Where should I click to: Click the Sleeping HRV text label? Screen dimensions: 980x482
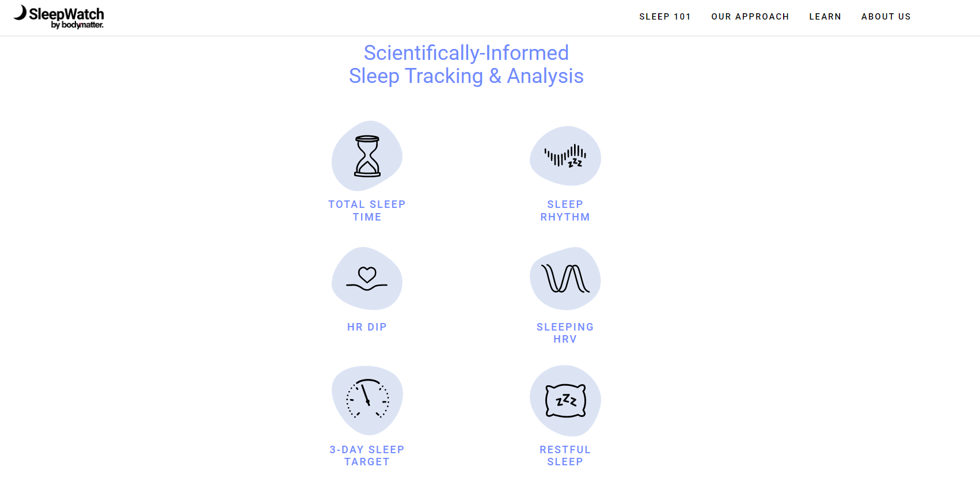point(565,333)
